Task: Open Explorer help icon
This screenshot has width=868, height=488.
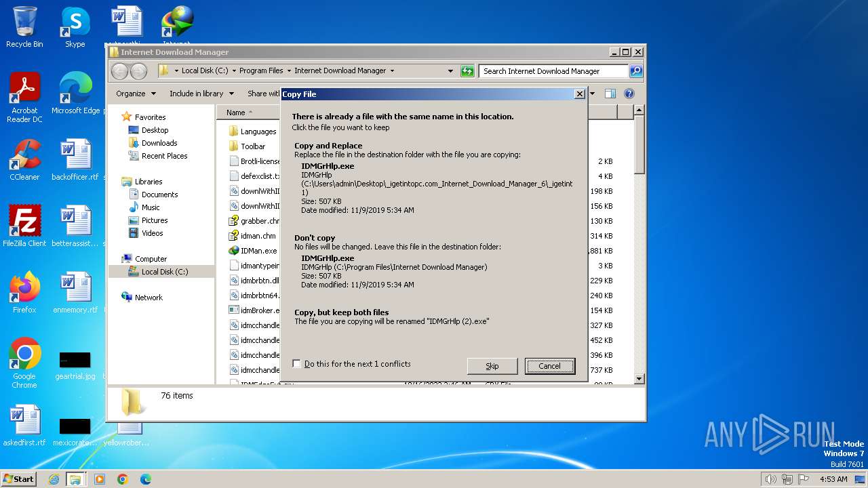Action: click(629, 94)
